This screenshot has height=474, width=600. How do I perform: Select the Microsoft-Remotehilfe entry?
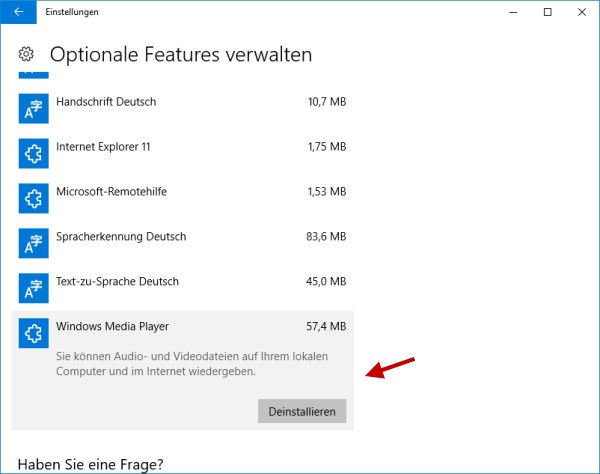[183, 199]
